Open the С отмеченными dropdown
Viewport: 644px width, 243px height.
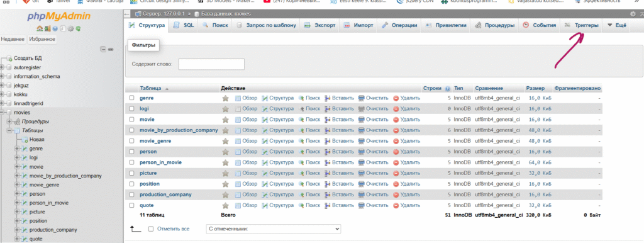coord(273,229)
